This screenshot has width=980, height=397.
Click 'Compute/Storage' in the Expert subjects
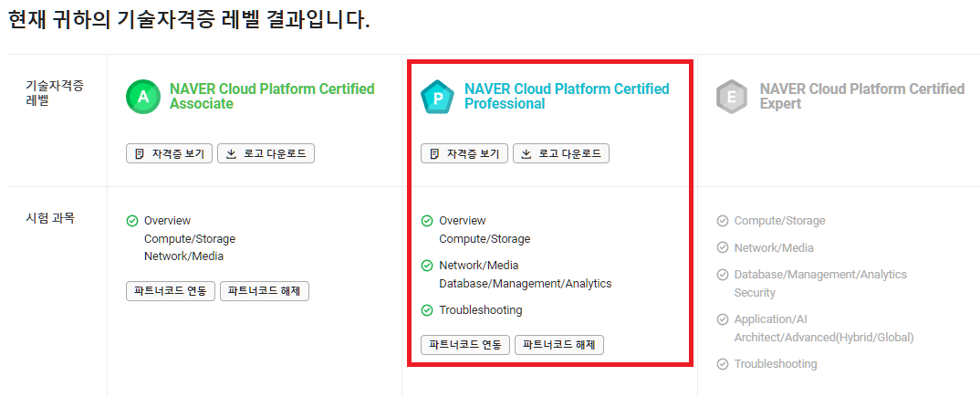click(780, 221)
